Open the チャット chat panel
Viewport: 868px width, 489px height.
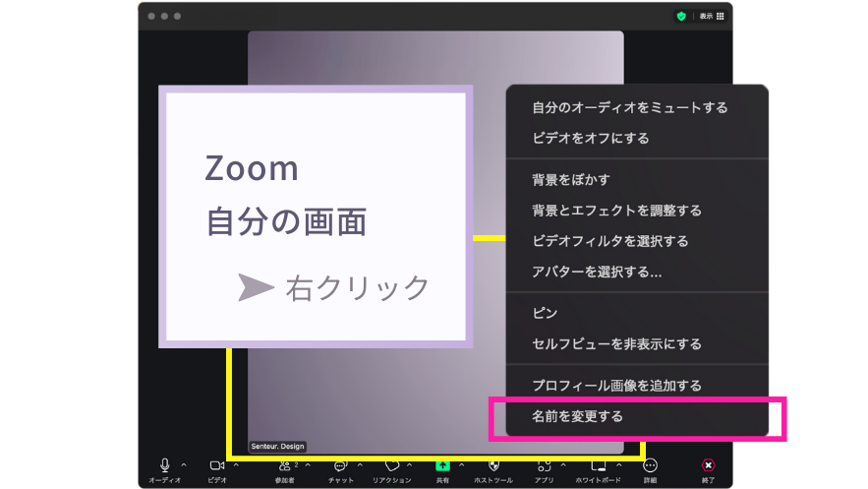pyautogui.click(x=340, y=466)
